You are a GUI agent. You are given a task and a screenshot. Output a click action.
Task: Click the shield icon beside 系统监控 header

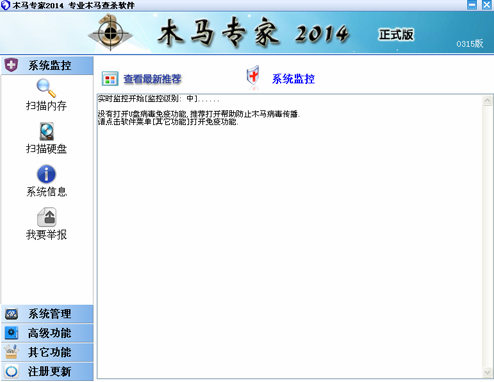11,65
